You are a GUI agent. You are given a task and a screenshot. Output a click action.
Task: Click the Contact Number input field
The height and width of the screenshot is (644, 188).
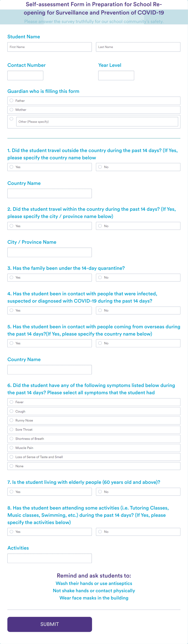(25, 75)
